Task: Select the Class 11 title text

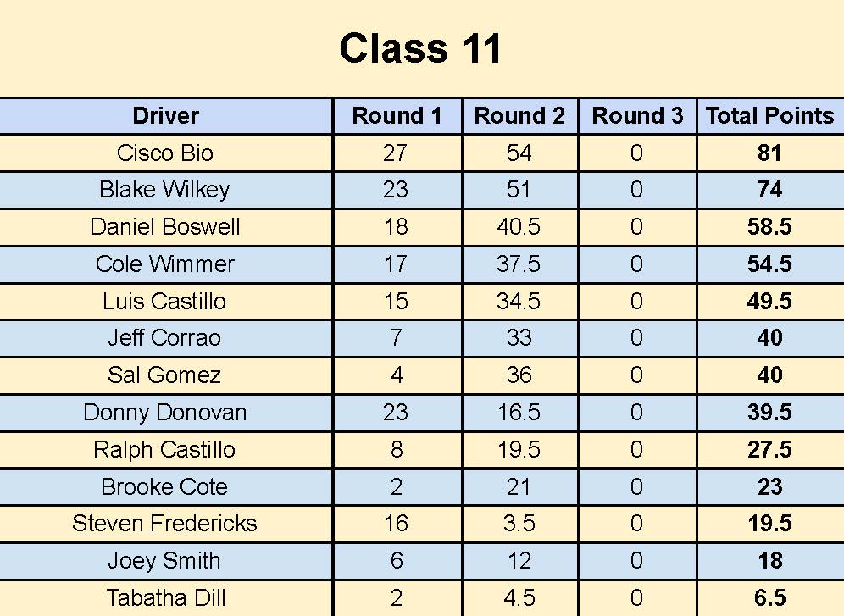Action: click(421, 48)
